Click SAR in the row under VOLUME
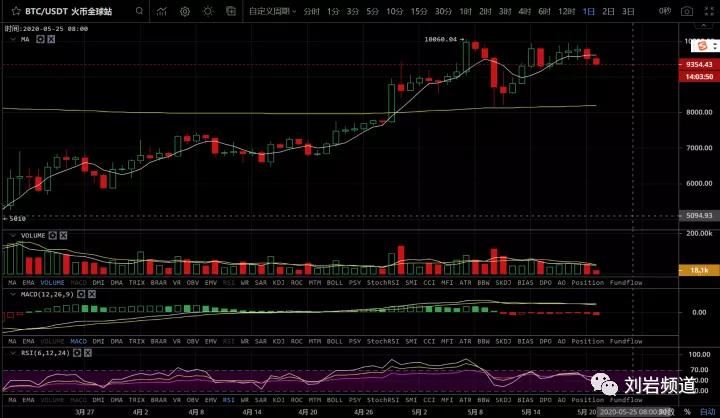 (260, 282)
